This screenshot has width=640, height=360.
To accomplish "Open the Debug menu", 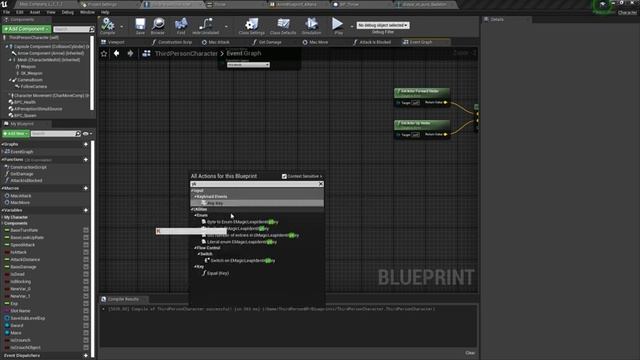I will click(x=68, y=12).
